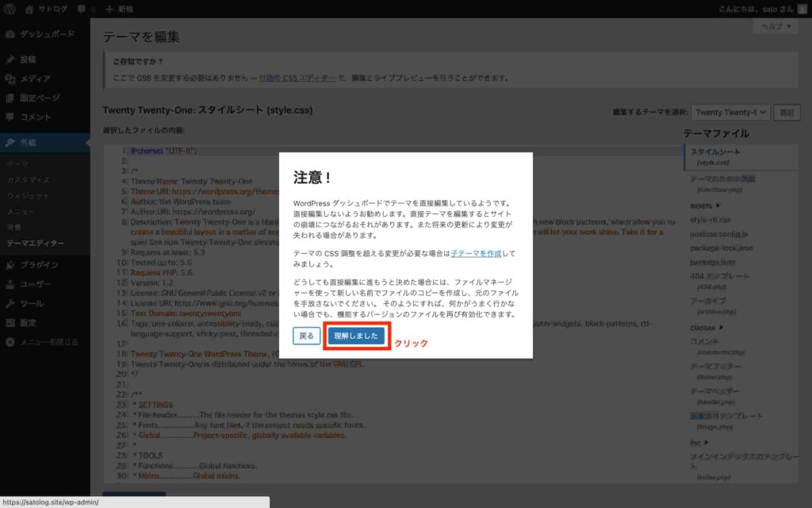Click the メディア icon in sidebar
This screenshot has height=508, width=812.
[x=10, y=79]
